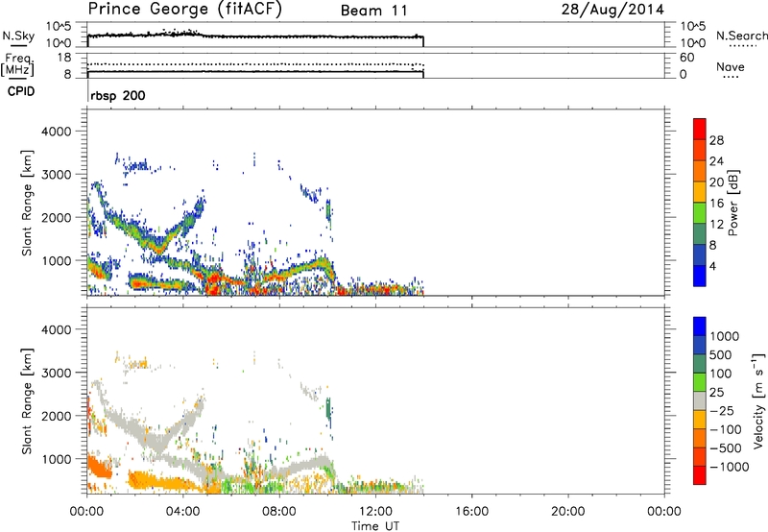The width and height of the screenshot is (768, 532).
Task: Click the '04:00' time axis label
Action: pyautogui.click(x=183, y=512)
